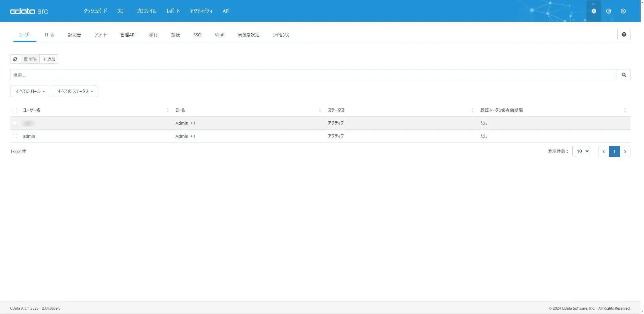
Task: Click +1 roles in the admin row
Action: tap(193, 136)
